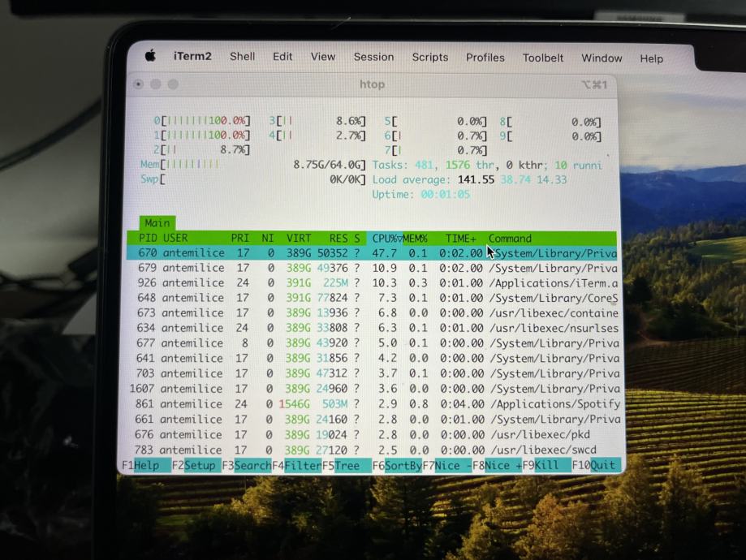Select the Main tab in htop

click(157, 222)
